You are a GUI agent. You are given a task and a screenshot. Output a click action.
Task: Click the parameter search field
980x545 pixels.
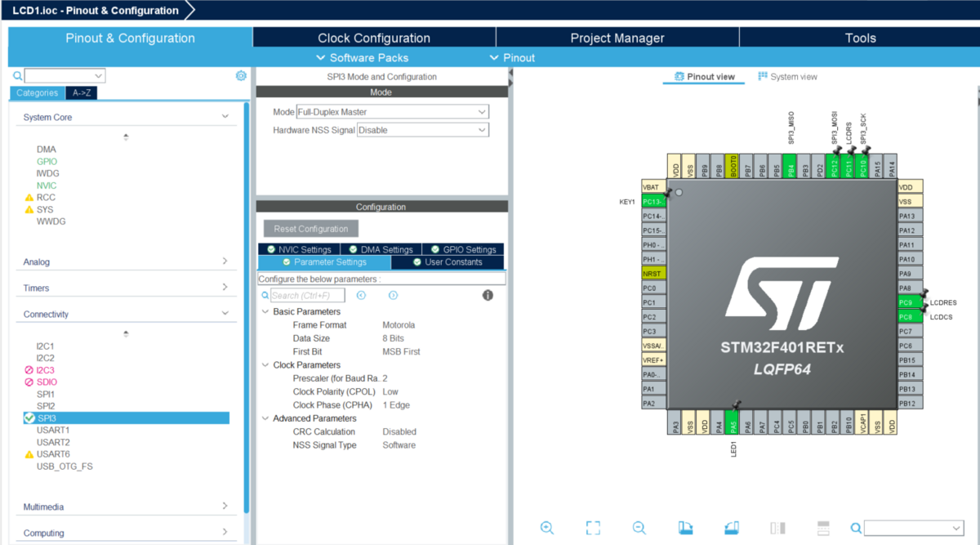308,295
